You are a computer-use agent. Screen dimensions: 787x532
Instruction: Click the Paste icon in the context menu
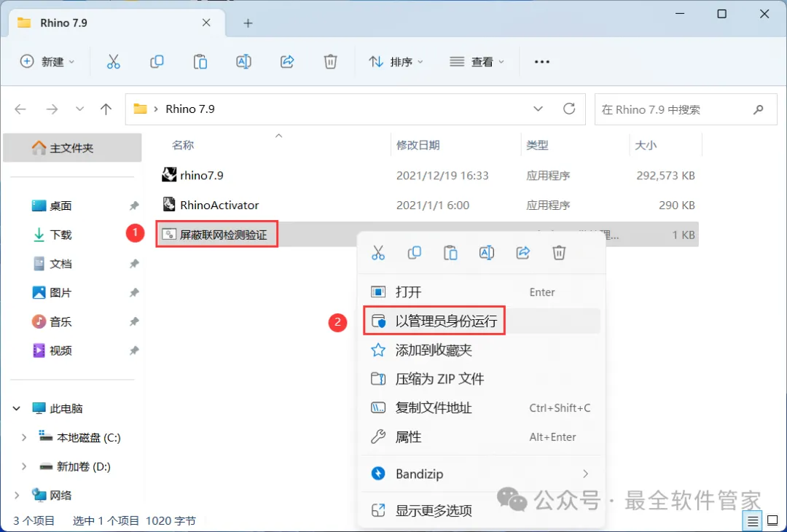coord(450,252)
